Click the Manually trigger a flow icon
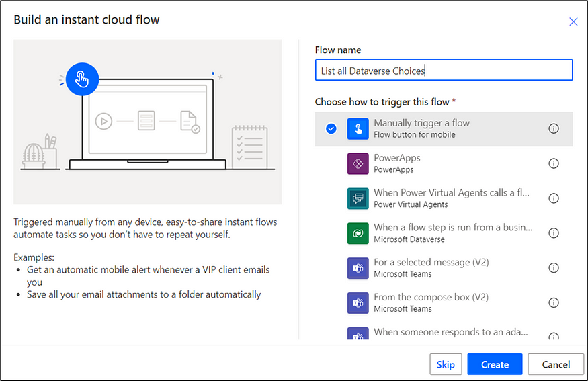The height and width of the screenshot is (381, 588). pos(358,128)
